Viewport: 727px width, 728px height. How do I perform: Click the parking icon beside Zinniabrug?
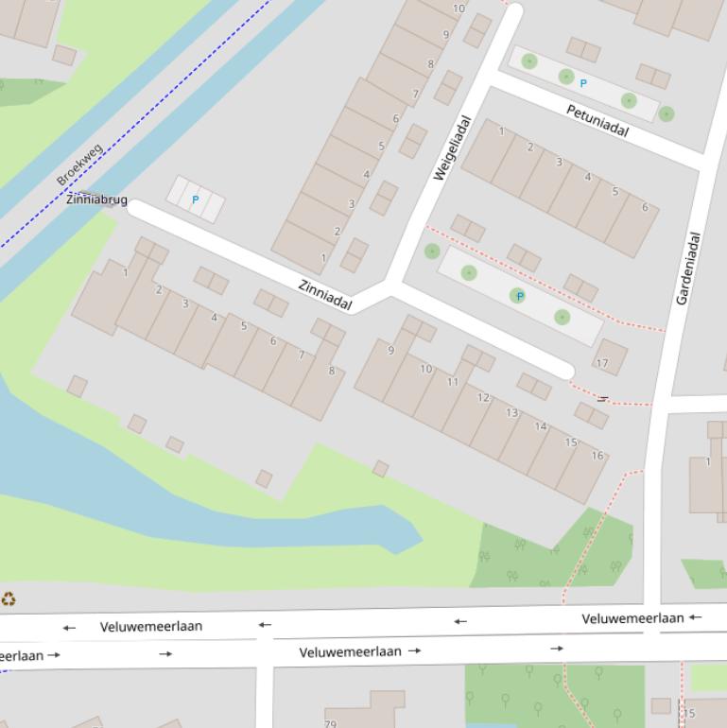click(x=196, y=199)
